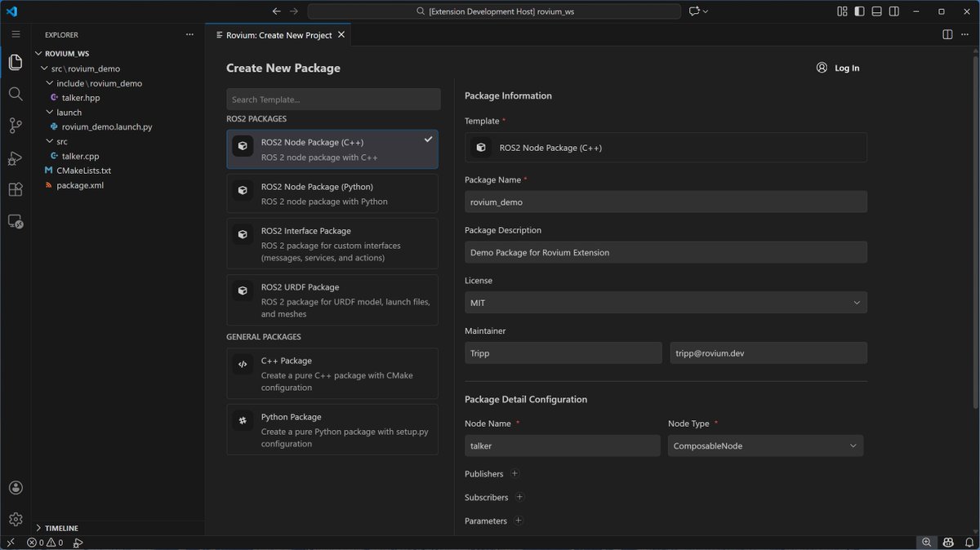Click the user profile icon beside Log In
This screenshot has width=980, height=550.
[x=822, y=68]
